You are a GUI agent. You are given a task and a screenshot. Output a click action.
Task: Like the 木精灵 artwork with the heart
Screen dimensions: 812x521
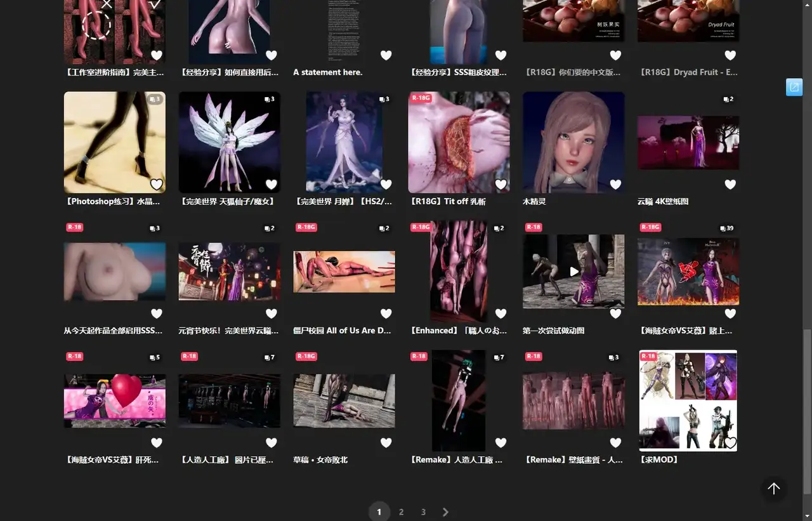615,185
